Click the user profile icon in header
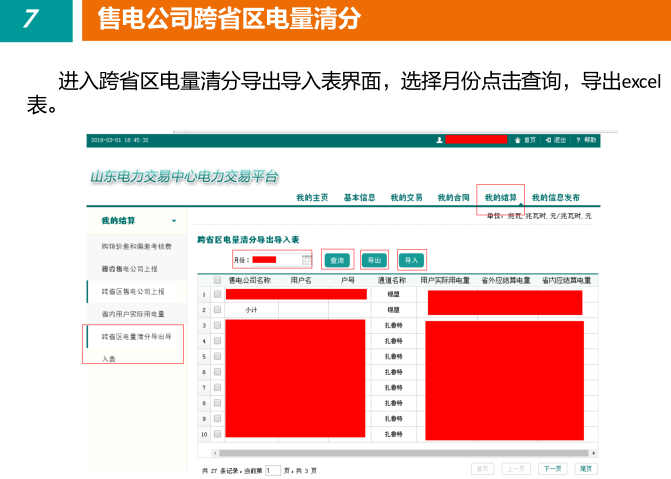The height and width of the screenshot is (479, 671). pyautogui.click(x=439, y=140)
